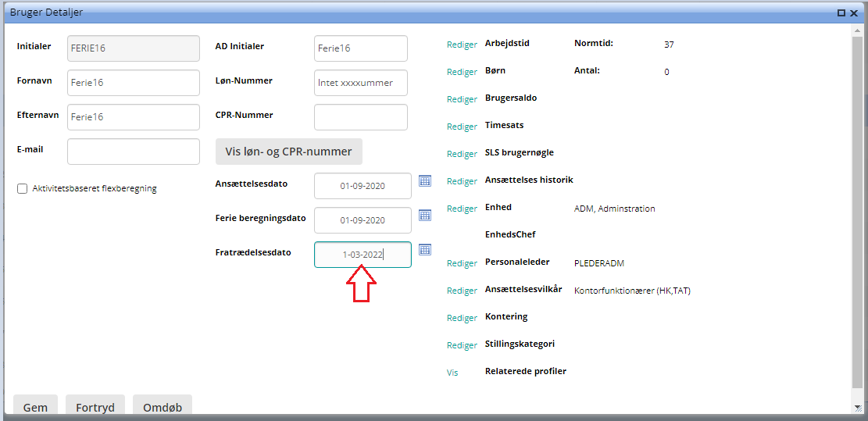Viewport: 868px width, 421px height.
Task: Close the Bruger Detaljer dialog
Action: 854,13
